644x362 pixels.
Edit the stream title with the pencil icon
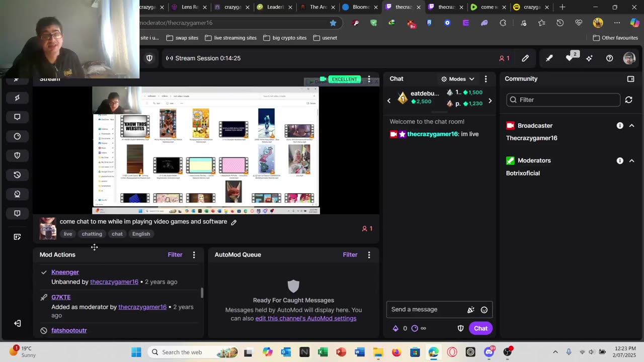(233, 222)
